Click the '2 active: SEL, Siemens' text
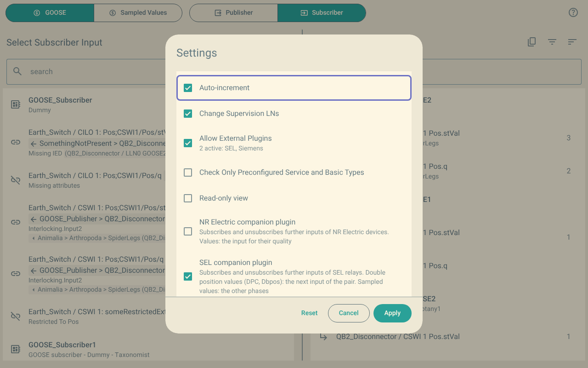Image resolution: width=588 pixels, height=368 pixels. pyautogui.click(x=231, y=149)
